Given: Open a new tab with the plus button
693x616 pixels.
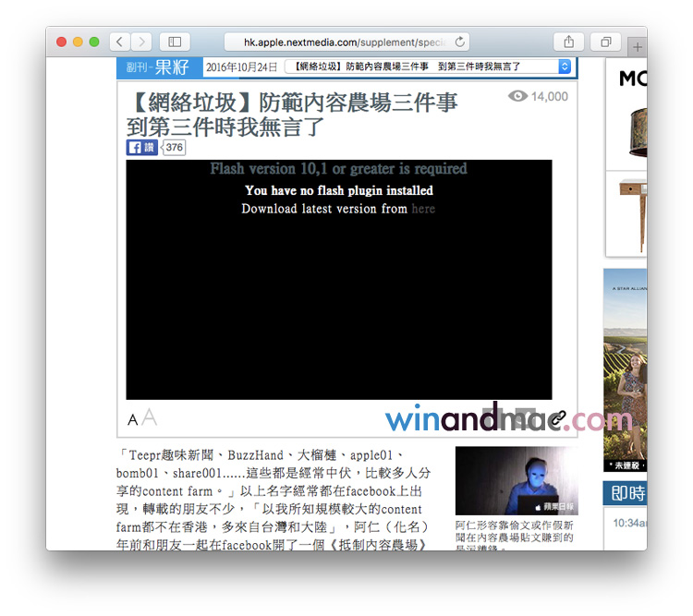Looking at the screenshot, I should pyautogui.click(x=638, y=46).
